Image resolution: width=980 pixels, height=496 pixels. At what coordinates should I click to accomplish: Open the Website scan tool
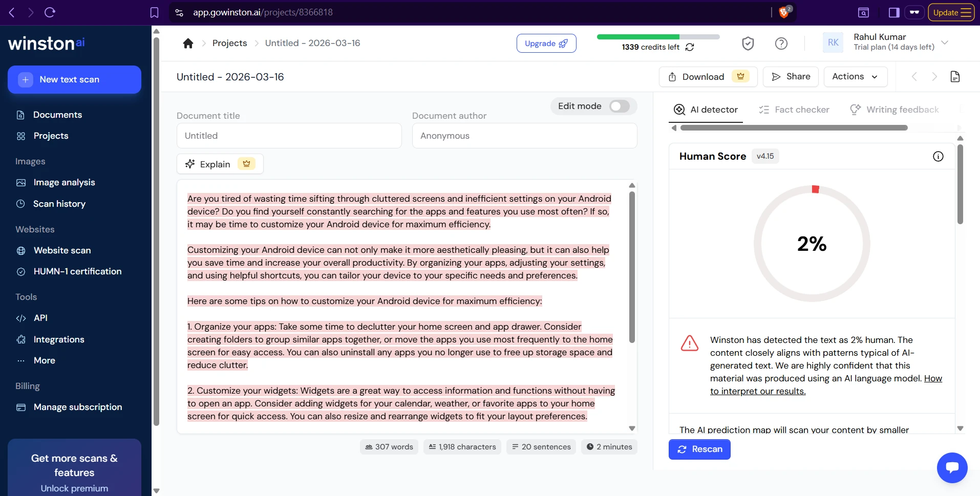click(61, 250)
